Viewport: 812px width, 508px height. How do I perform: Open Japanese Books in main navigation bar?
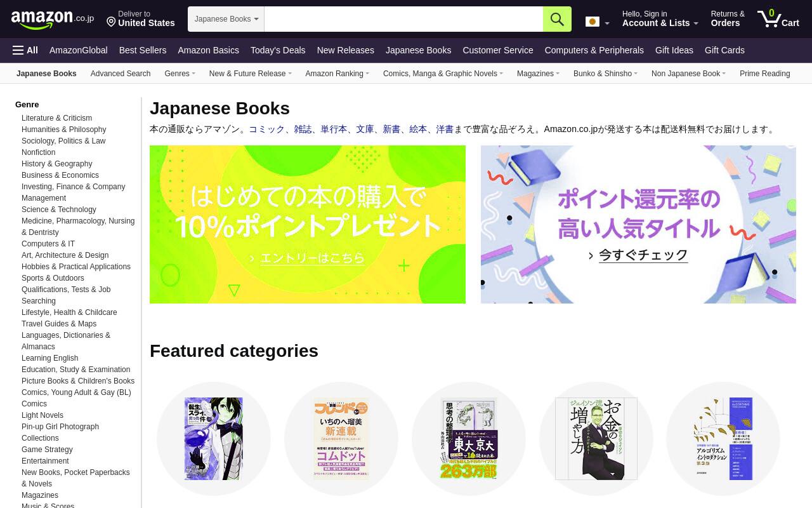[x=418, y=50]
